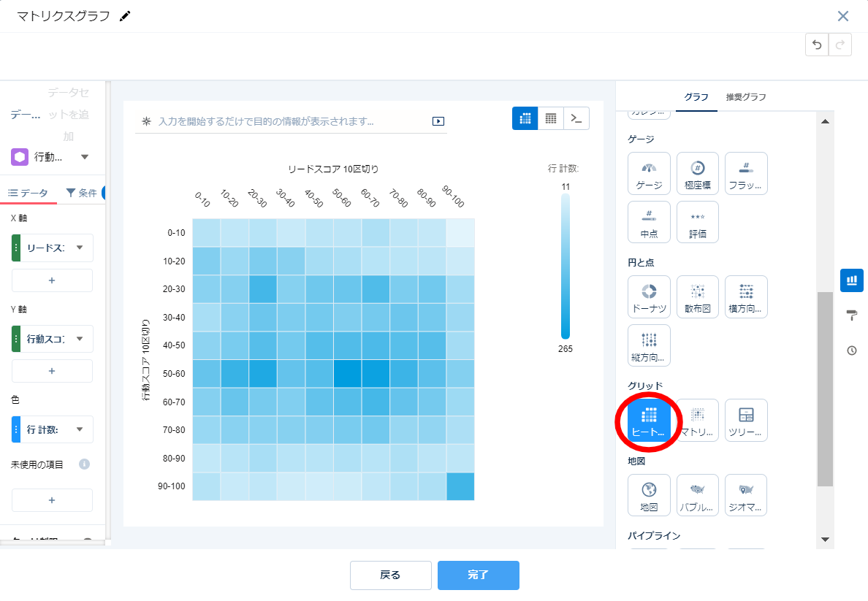Pick the 極座標 polar gauge chart
This screenshot has height=601, width=868.
698,173
